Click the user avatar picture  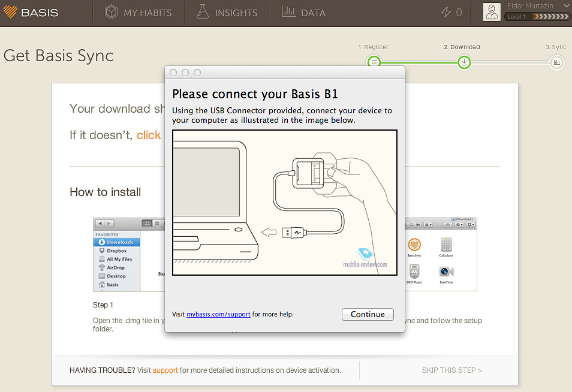492,12
